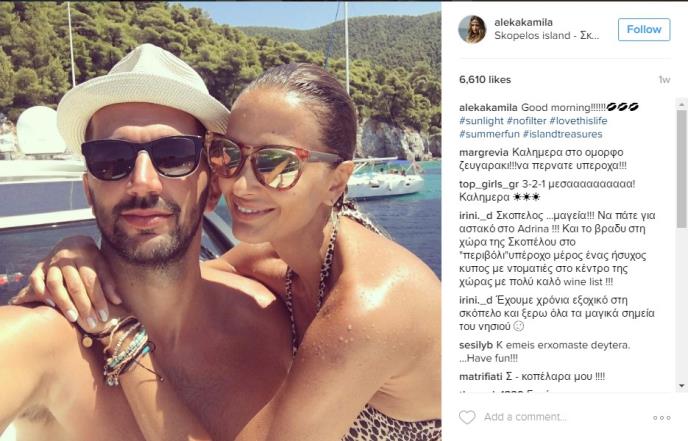Click comments scrollbar down arrow

pos(681,386)
